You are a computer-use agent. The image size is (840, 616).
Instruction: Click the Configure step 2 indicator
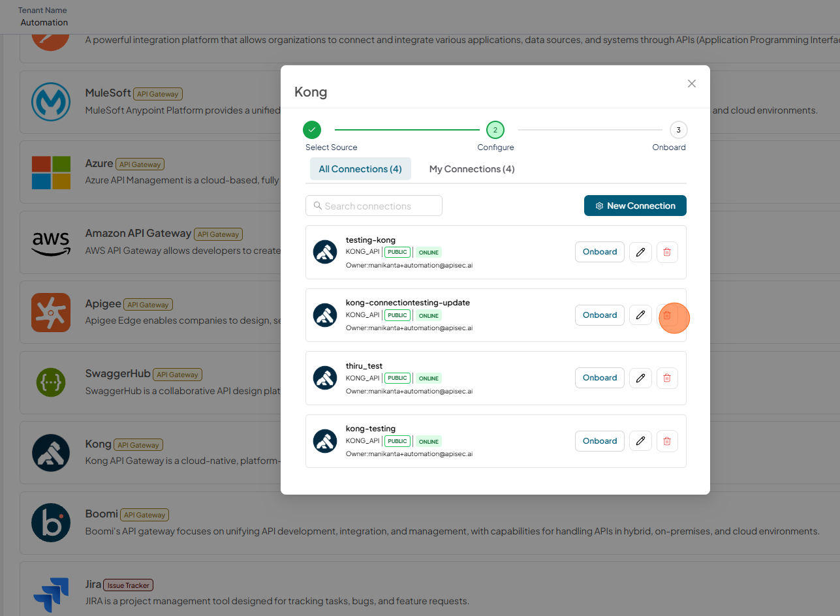(495, 130)
